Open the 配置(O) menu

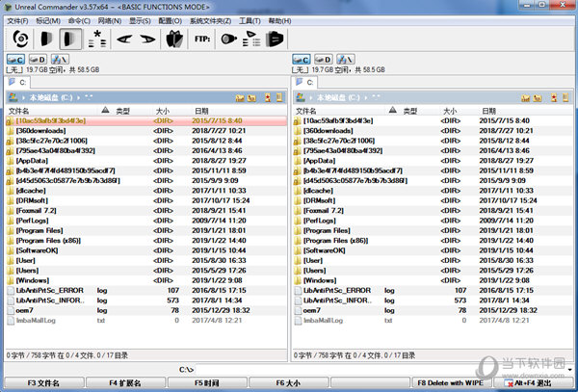point(170,19)
